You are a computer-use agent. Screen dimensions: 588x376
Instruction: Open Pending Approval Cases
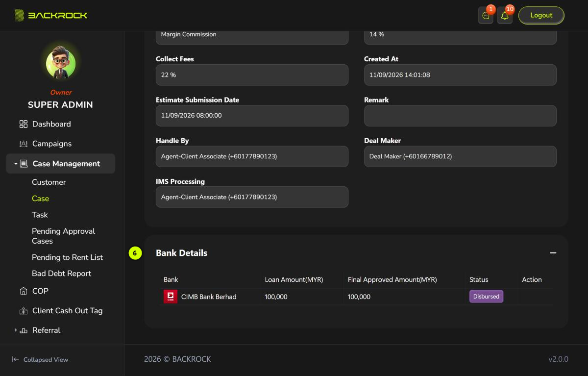click(64, 236)
